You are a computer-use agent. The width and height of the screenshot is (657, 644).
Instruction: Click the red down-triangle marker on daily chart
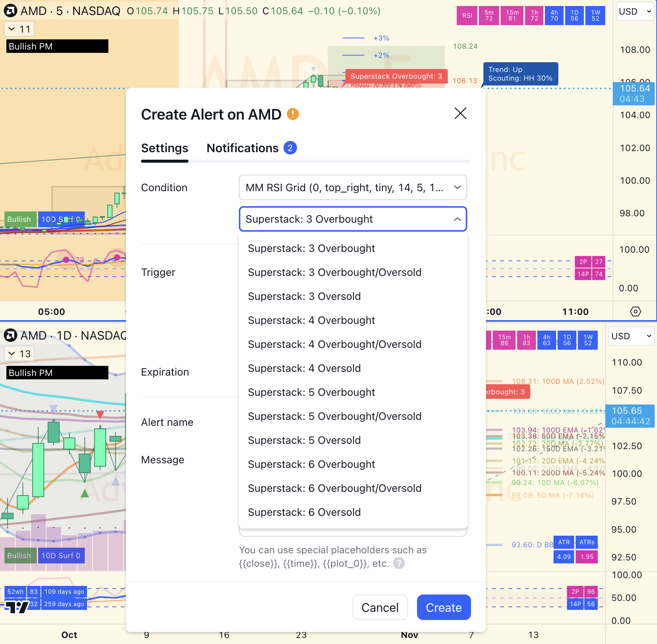pyautogui.click(x=100, y=415)
